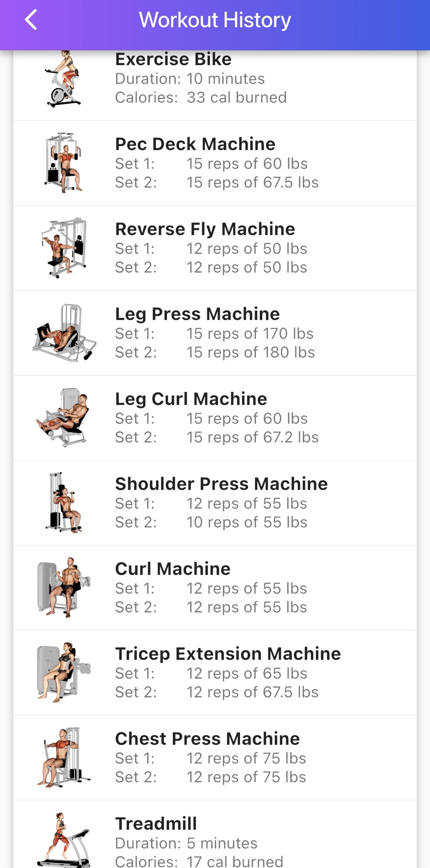Image resolution: width=430 pixels, height=868 pixels.
Task: Tap Shoulder Press Set 2 10 reps line
Action: coord(211,522)
